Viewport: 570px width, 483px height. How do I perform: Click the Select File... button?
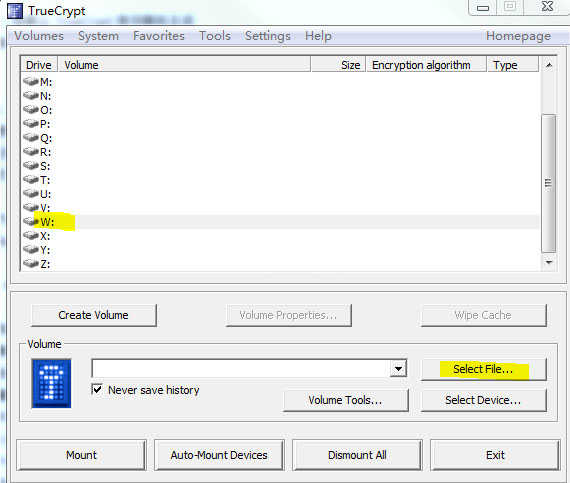click(x=483, y=369)
